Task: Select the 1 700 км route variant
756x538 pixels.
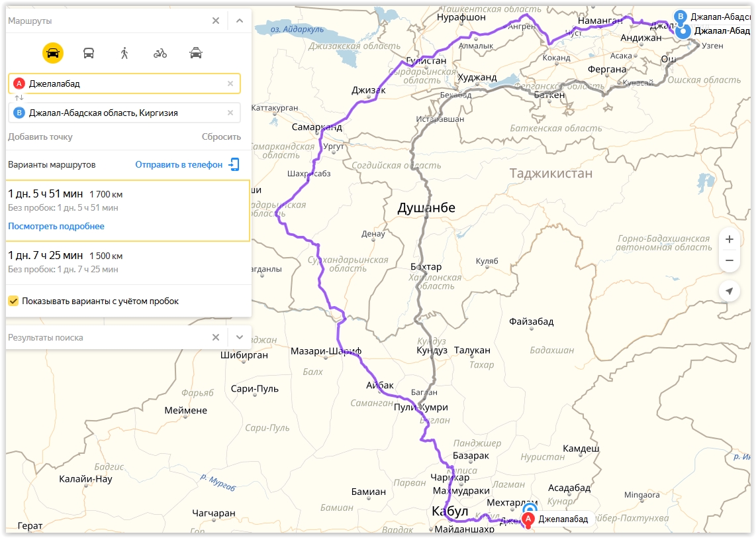Action: pos(128,211)
